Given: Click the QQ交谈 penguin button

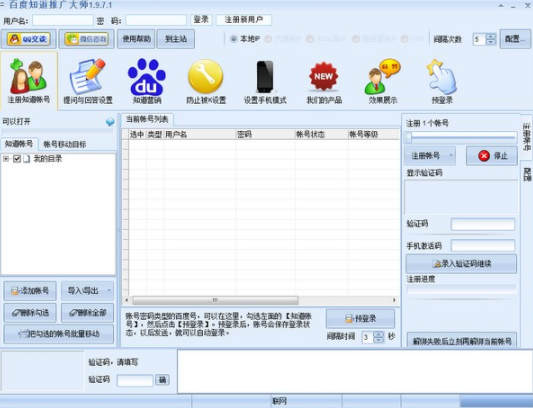Looking at the screenshot, I should point(29,39).
